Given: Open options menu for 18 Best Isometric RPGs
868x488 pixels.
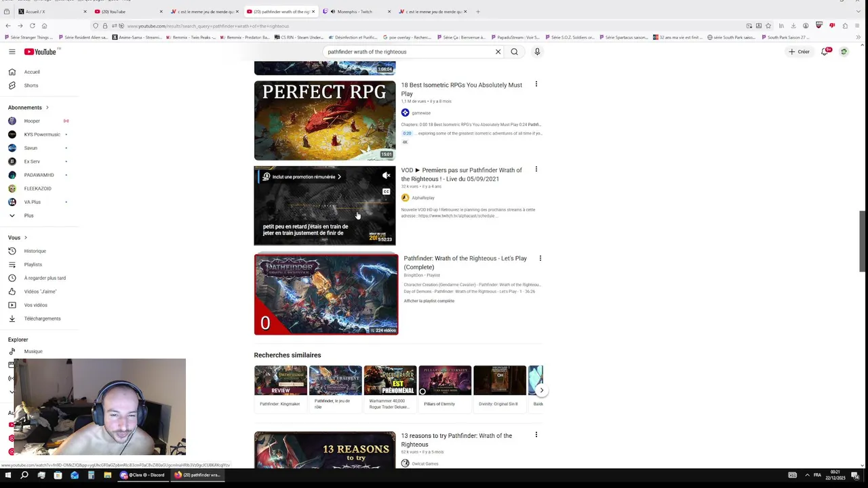Looking at the screenshot, I should coord(536,85).
